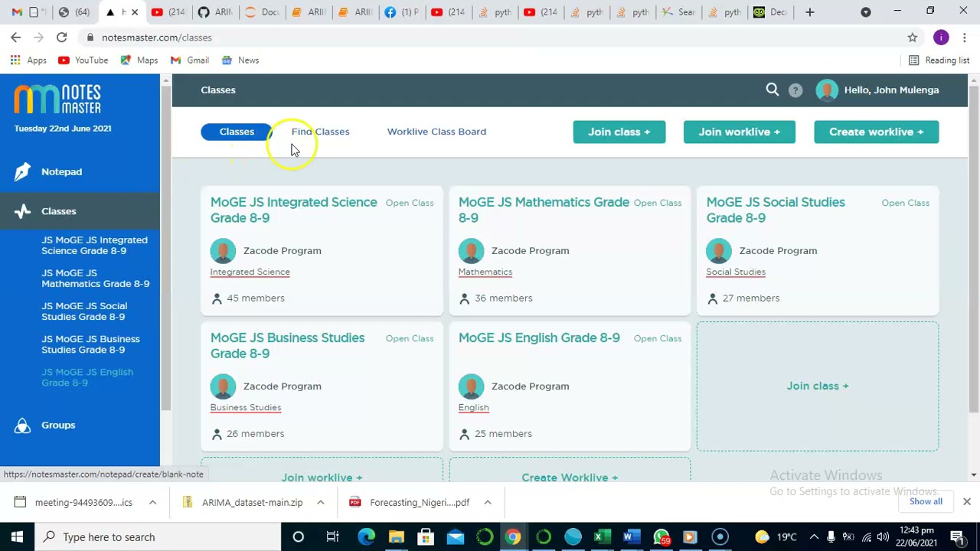Expand the tab search dropdown arrow

pos(865,12)
